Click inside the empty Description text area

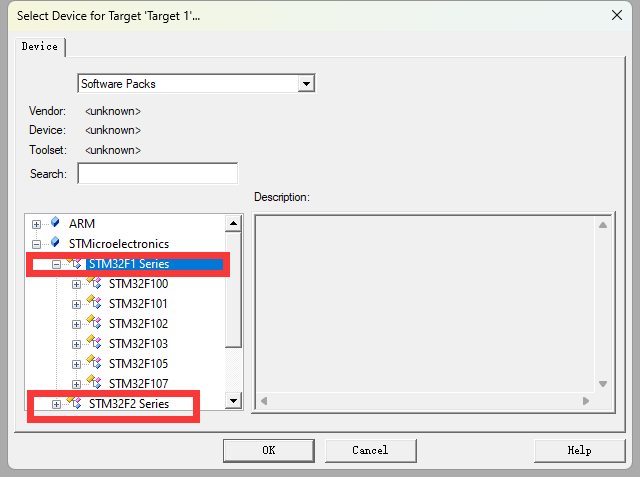coord(424,304)
